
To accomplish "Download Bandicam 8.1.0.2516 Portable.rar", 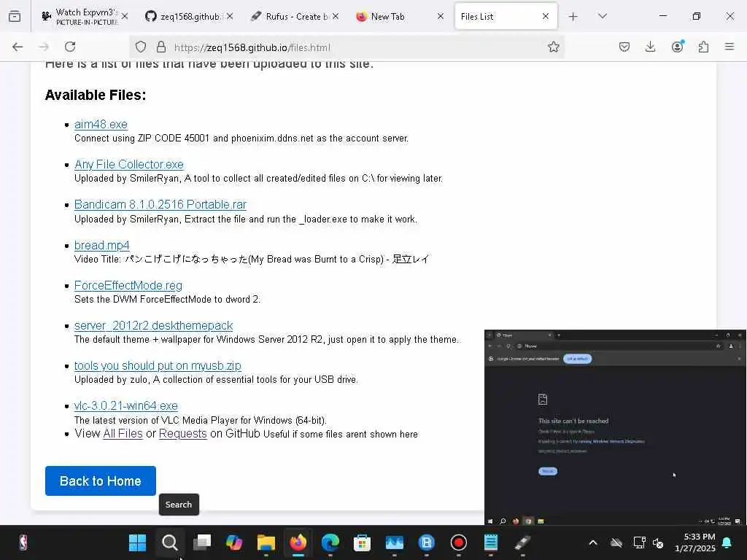I will (160, 204).
